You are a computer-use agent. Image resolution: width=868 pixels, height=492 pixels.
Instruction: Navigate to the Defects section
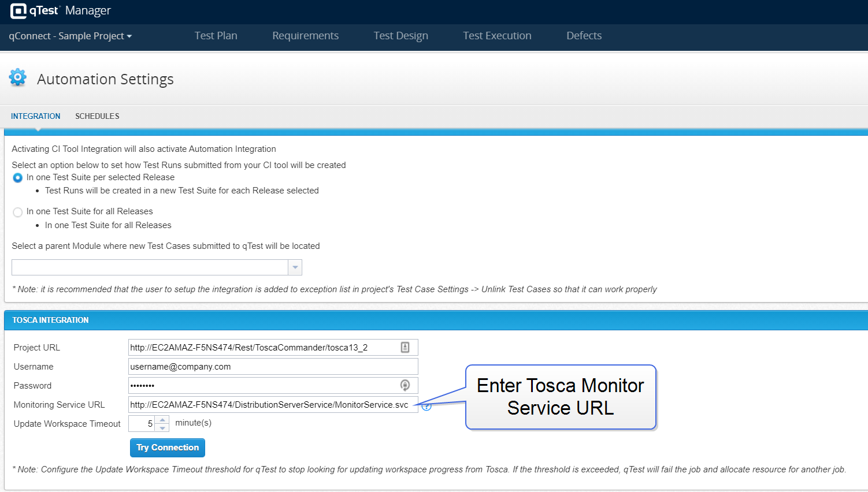click(x=584, y=36)
